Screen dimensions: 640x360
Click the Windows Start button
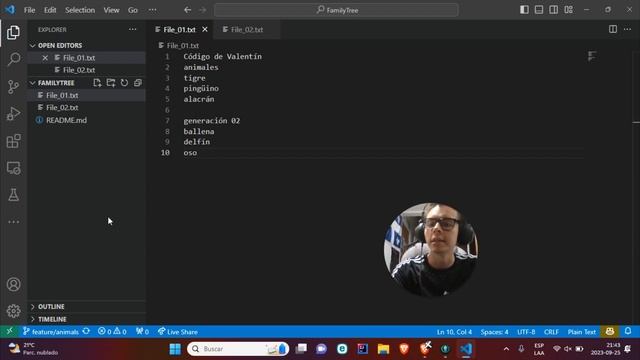point(175,349)
